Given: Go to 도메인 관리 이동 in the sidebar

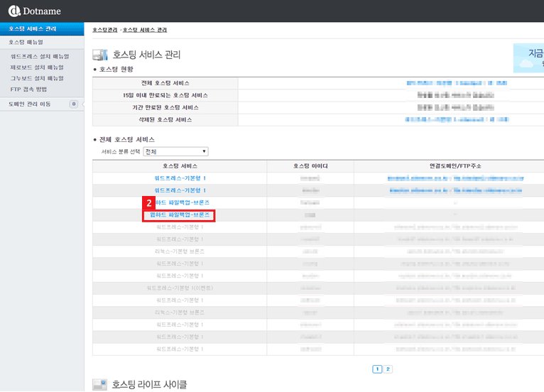Looking at the screenshot, I should click(x=30, y=104).
